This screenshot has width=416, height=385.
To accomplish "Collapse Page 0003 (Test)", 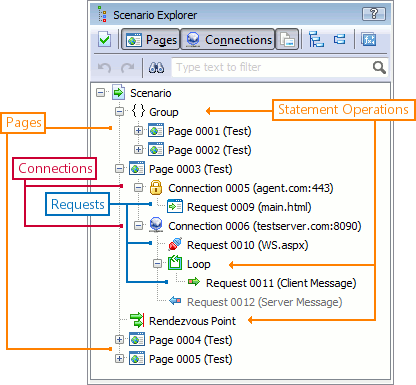I will click(119, 168).
